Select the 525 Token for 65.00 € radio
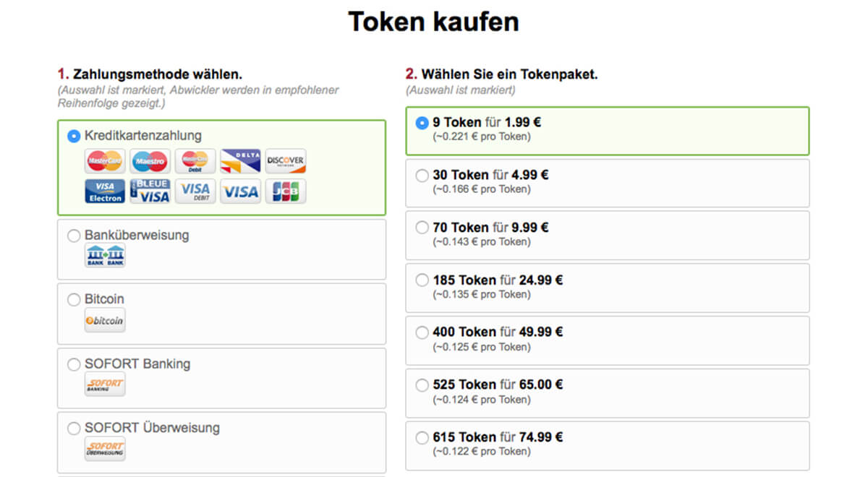The width and height of the screenshot is (868, 477). click(422, 385)
